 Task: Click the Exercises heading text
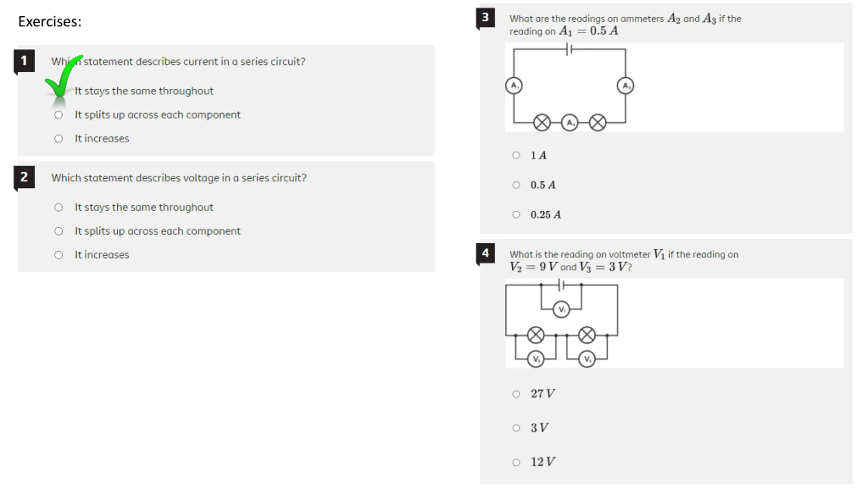[x=50, y=21]
